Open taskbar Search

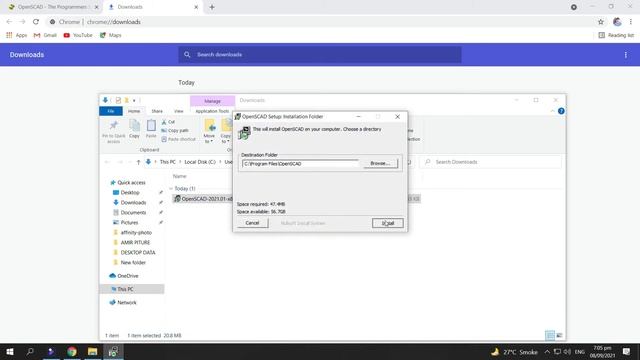point(30,351)
